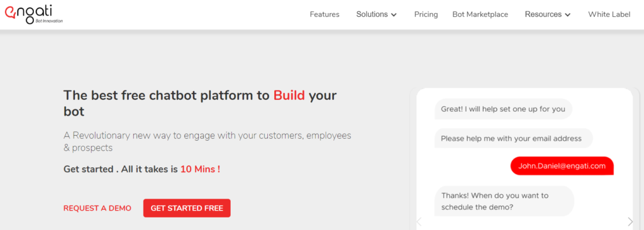The image size is (644, 230).
Task: Click the 'Bot Innovation' tagline under logo
Action: point(49,21)
